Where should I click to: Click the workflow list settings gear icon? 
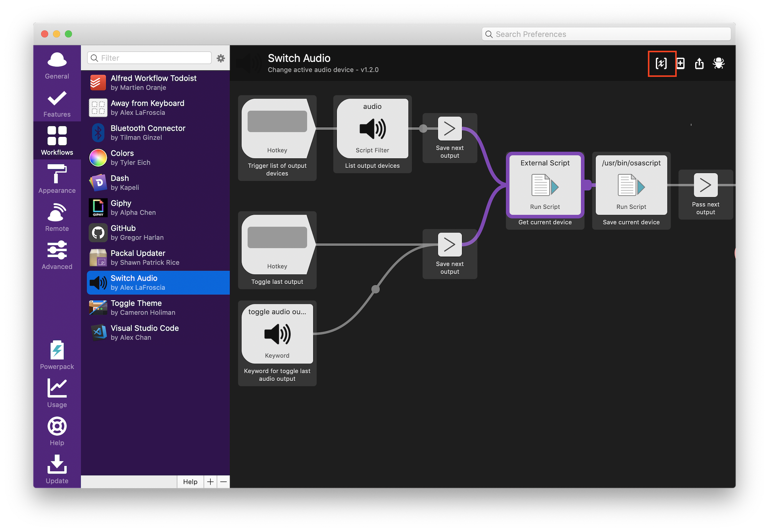(221, 58)
